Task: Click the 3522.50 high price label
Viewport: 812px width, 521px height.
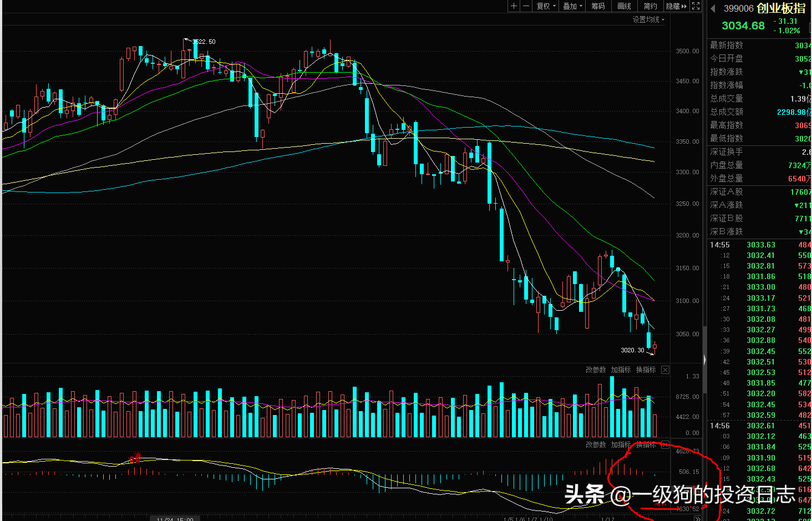Action: point(204,42)
